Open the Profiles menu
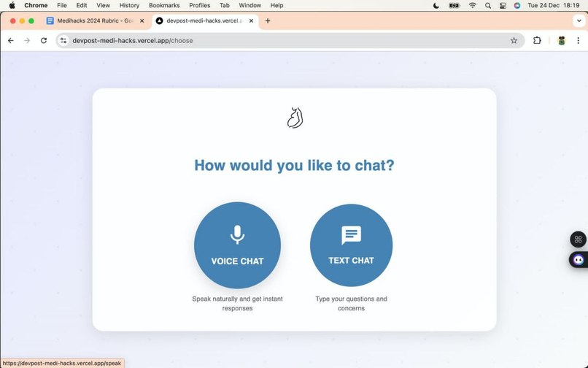The width and height of the screenshot is (588, 368). pyautogui.click(x=199, y=5)
